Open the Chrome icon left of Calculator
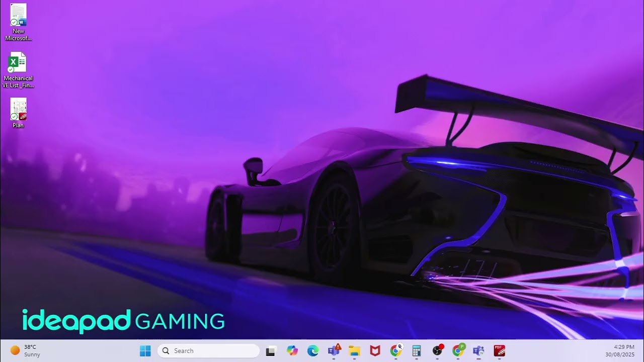Screen dimensions: 644x362 tap(396, 351)
